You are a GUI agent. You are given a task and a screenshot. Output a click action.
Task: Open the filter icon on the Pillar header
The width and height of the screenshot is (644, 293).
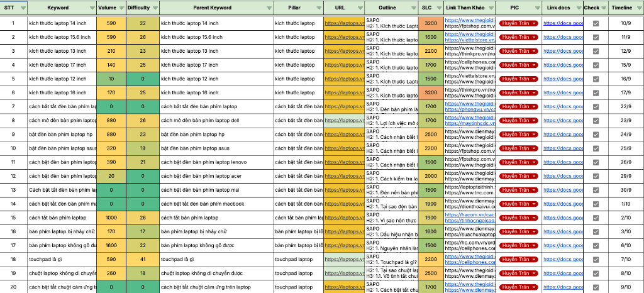tap(319, 8)
